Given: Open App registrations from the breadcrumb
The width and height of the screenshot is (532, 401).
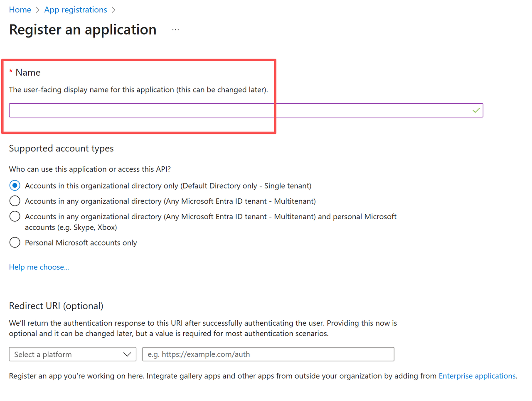Looking at the screenshot, I should click(75, 9).
